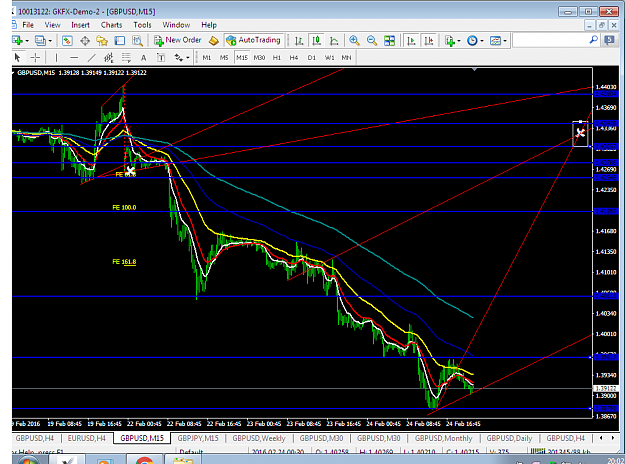Screen dimensions: 625x464
Task: Toggle chart auto scroll
Action: tap(411, 41)
